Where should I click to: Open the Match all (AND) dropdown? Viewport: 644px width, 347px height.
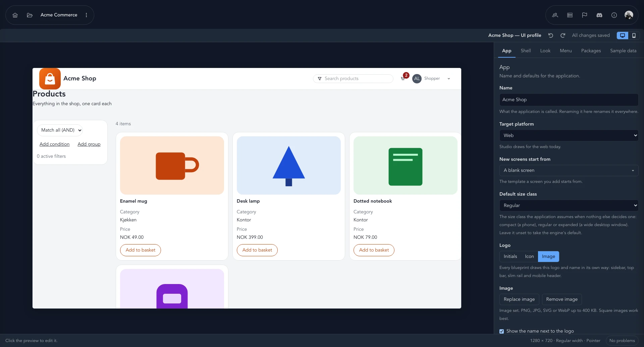(60, 130)
